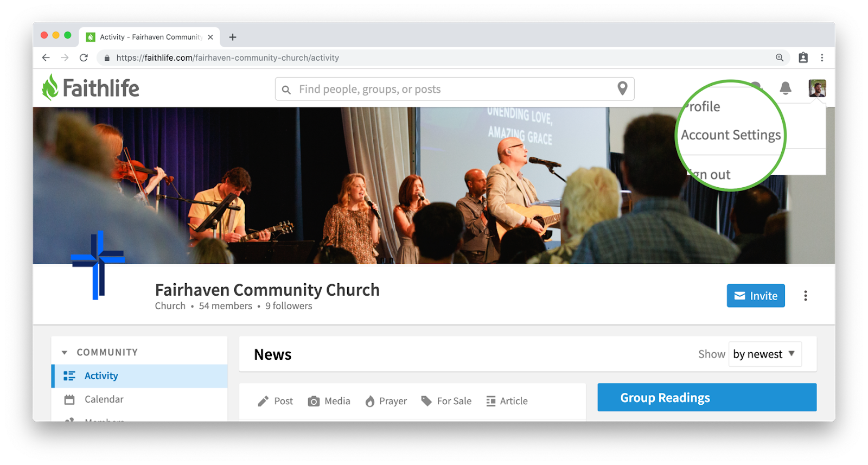The image size is (868, 465).
Task: Open the 'by newest' sort dropdown
Action: pyautogui.click(x=764, y=354)
